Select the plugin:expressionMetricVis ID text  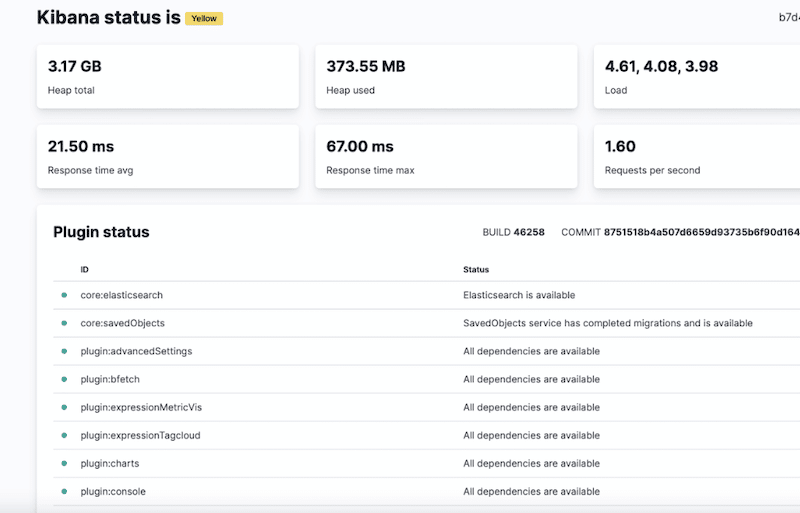[x=141, y=407]
